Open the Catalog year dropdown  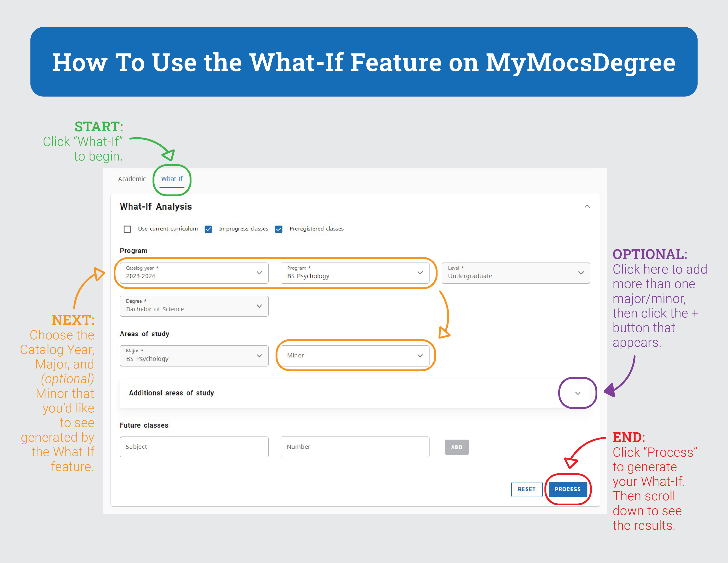coord(194,273)
